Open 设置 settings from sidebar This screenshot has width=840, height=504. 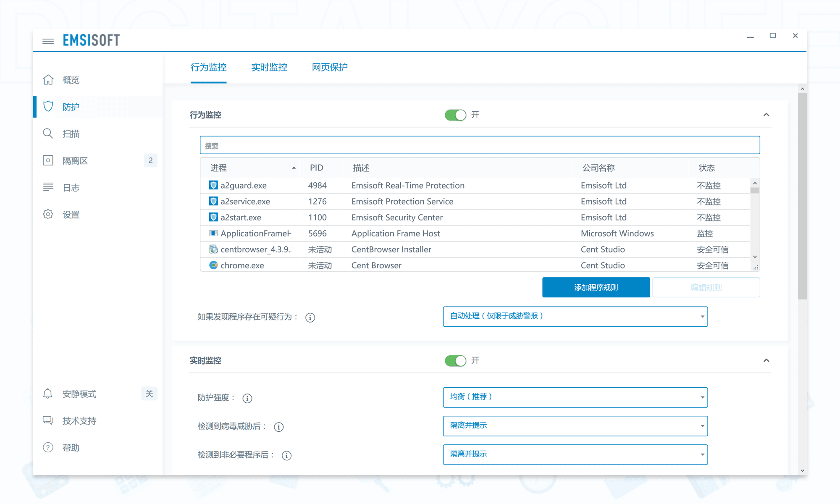tap(71, 214)
